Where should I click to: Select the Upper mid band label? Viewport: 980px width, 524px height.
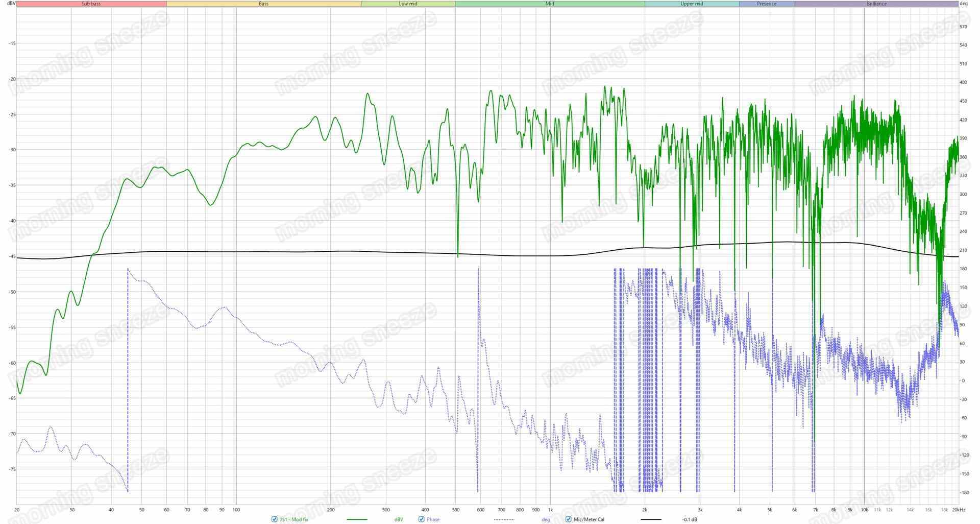[x=692, y=4]
